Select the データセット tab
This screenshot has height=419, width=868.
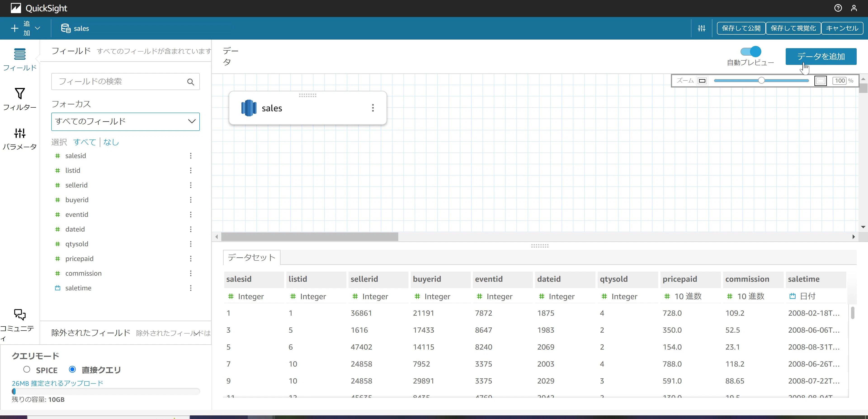[252, 258]
